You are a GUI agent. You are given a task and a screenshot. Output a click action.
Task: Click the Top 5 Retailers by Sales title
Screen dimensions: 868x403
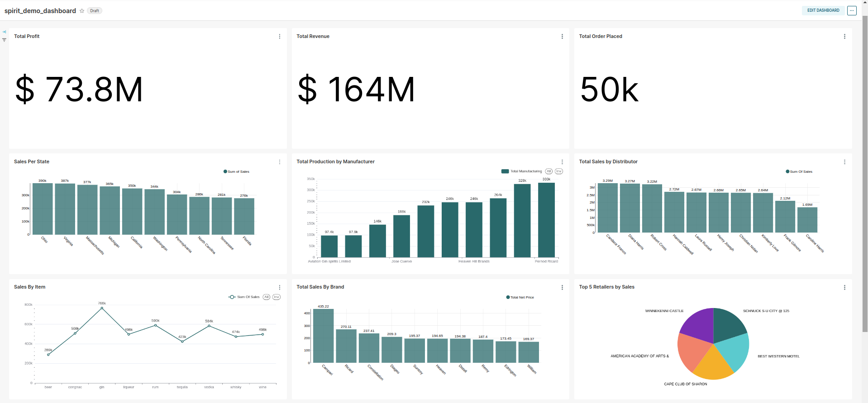(607, 287)
